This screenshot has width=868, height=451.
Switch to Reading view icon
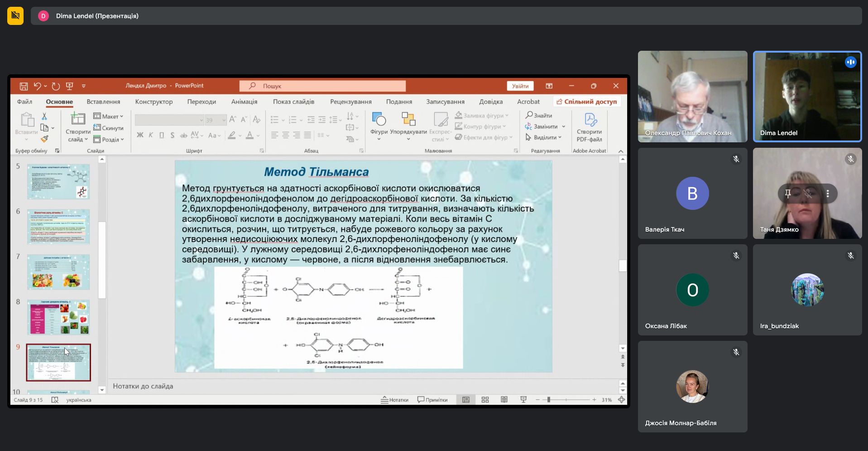coord(504,400)
